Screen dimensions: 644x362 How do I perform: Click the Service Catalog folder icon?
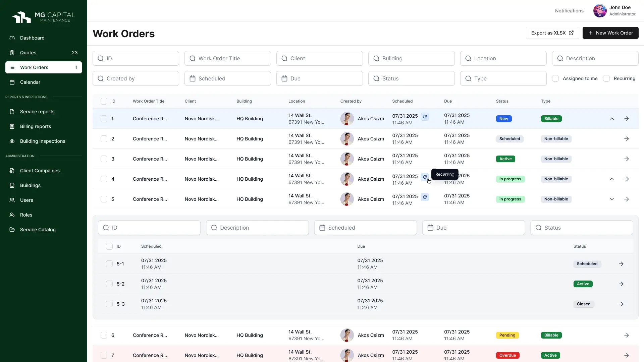point(12,230)
